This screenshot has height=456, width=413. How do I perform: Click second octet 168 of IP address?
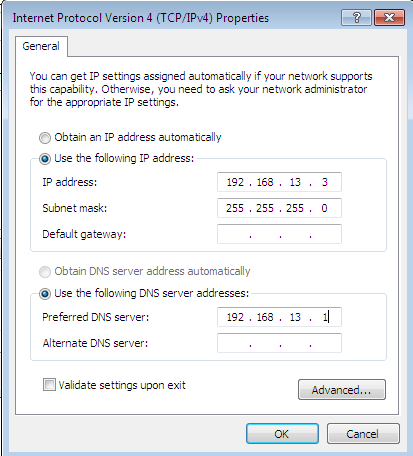click(x=265, y=182)
